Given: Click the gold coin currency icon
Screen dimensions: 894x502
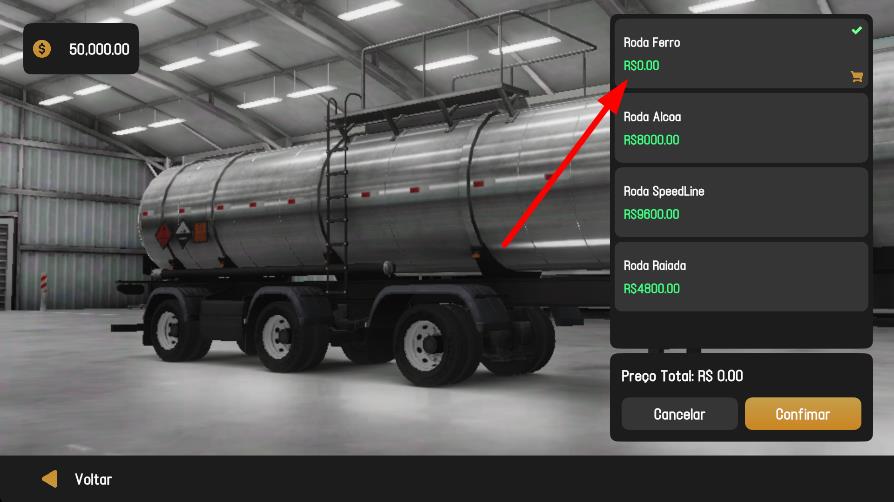Looking at the screenshot, I should [x=42, y=49].
